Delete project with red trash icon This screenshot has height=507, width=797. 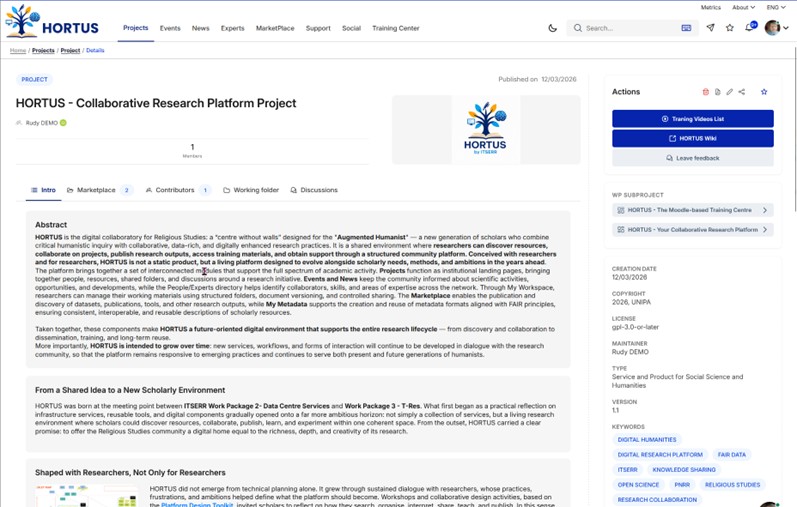pyautogui.click(x=706, y=92)
